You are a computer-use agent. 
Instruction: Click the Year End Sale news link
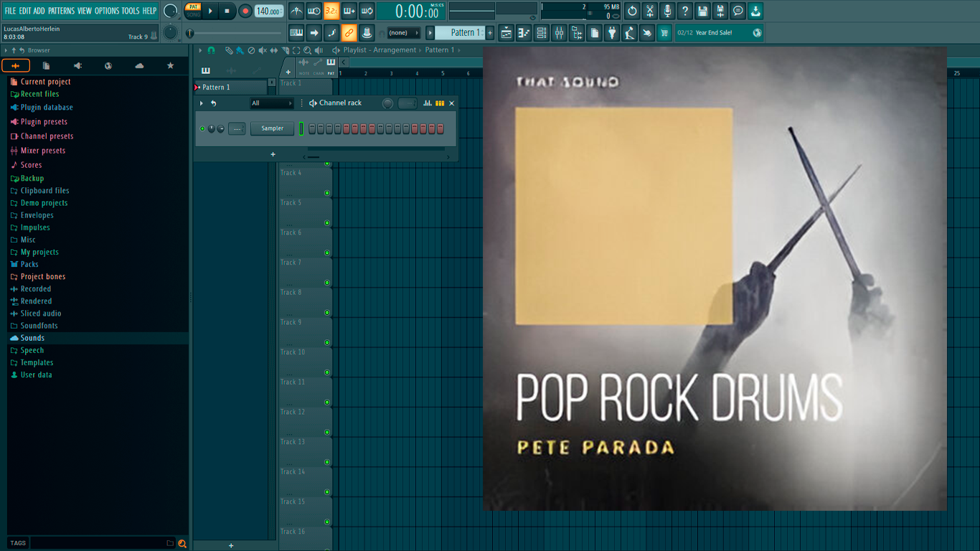[719, 33]
